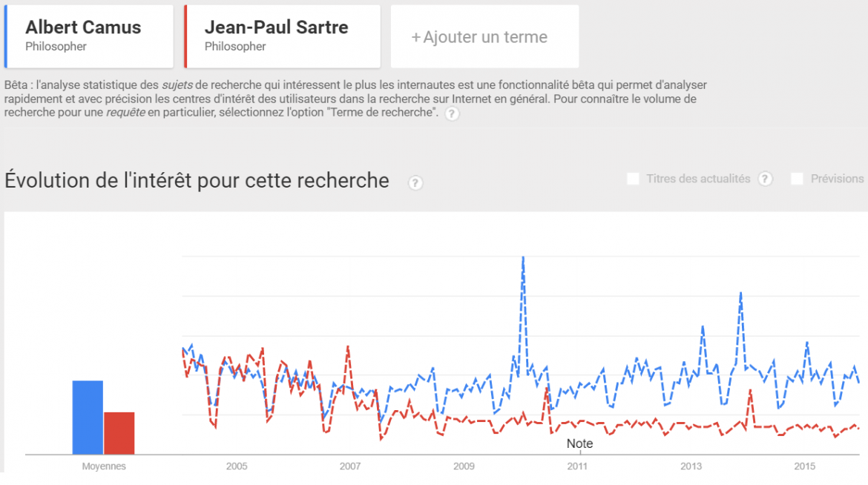This screenshot has width=868, height=485.
Task: Click the plus "Ajouter un terme" box
Action: point(484,37)
